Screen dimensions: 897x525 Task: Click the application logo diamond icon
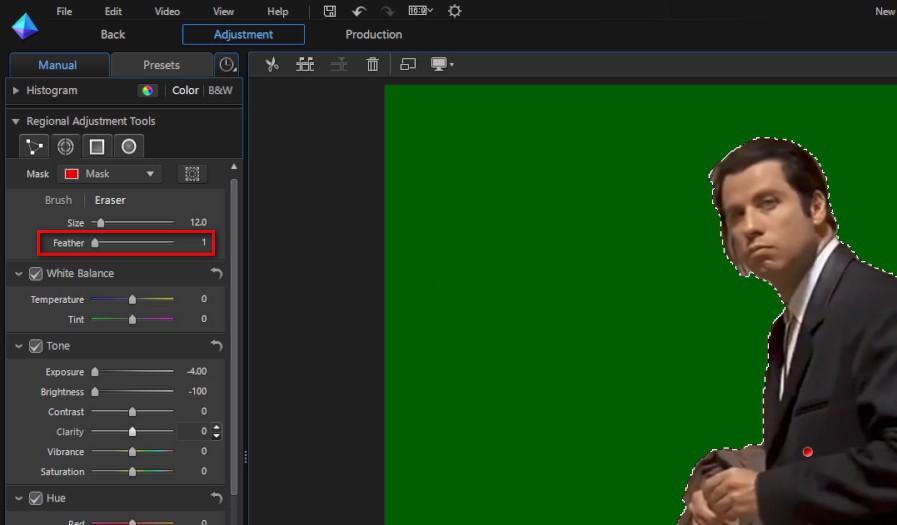point(25,26)
